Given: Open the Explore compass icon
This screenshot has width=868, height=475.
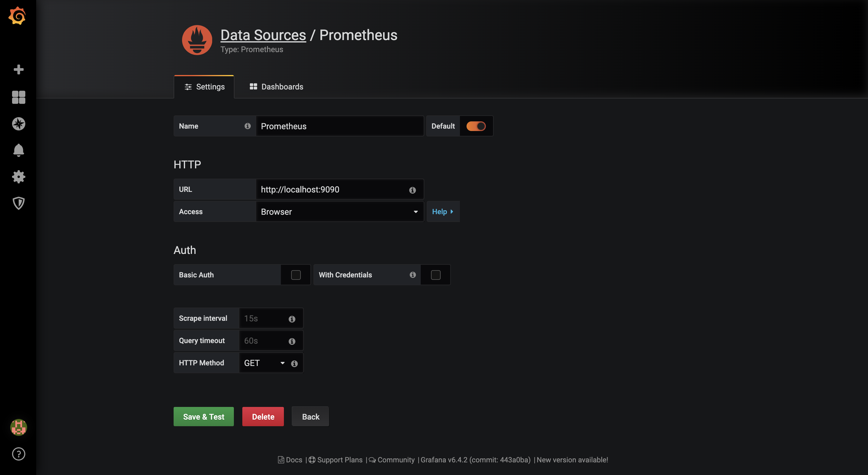Looking at the screenshot, I should 18,124.
